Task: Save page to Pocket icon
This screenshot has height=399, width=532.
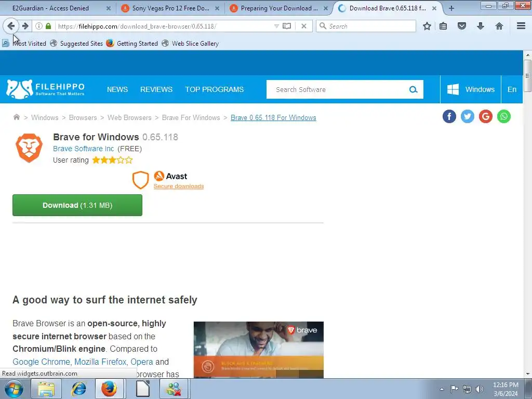Action: point(462,26)
